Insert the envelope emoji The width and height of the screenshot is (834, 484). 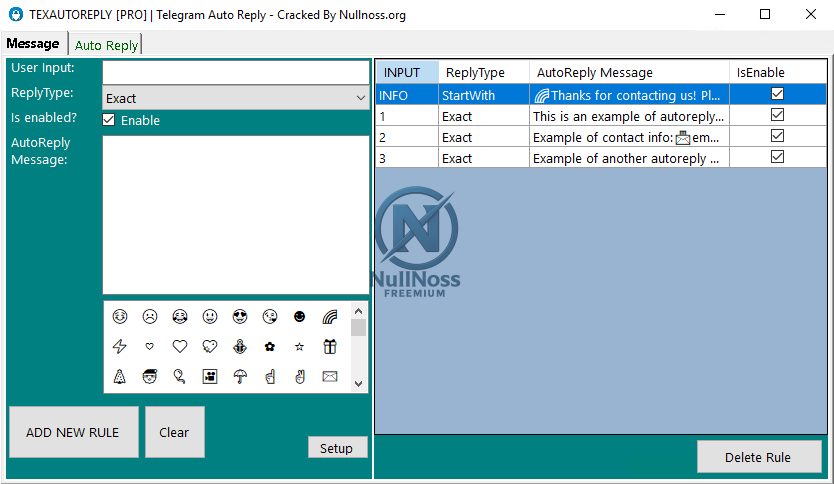[x=330, y=377]
